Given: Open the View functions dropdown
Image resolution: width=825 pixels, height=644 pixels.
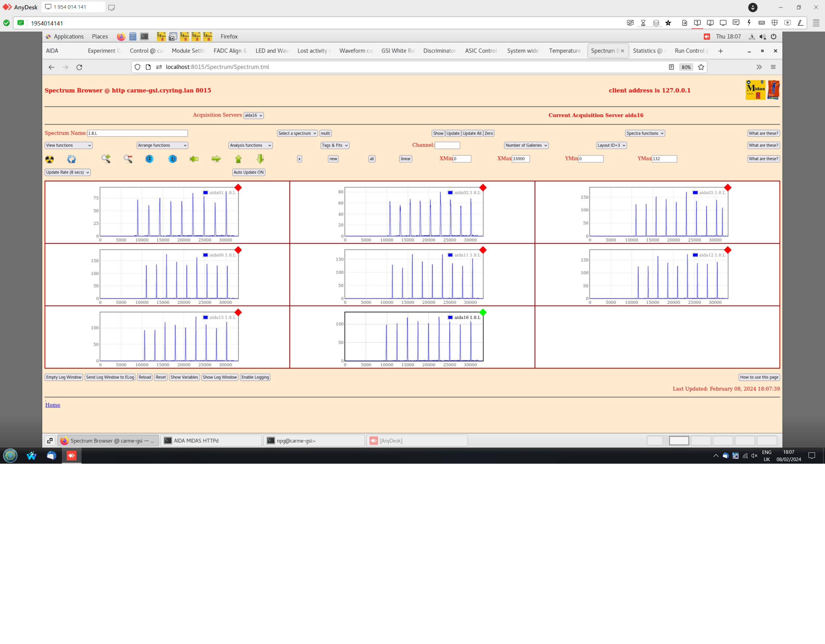Looking at the screenshot, I should 68,145.
